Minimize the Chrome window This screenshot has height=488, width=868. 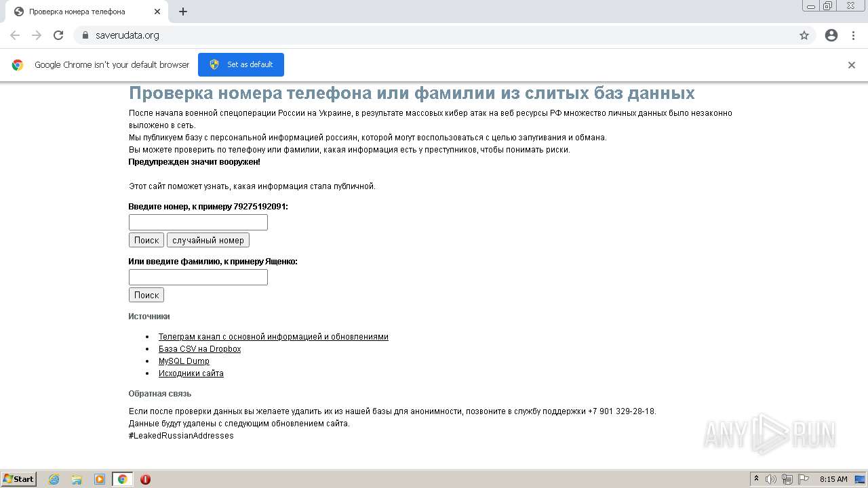[x=811, y=5]
